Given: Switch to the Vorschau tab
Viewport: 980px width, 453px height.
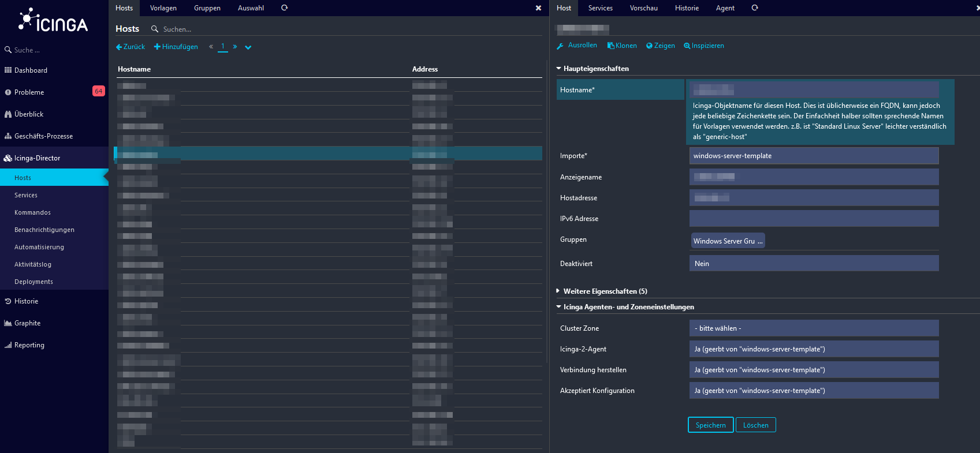Looking at the screenshot, I should click(x=644, y=8).
